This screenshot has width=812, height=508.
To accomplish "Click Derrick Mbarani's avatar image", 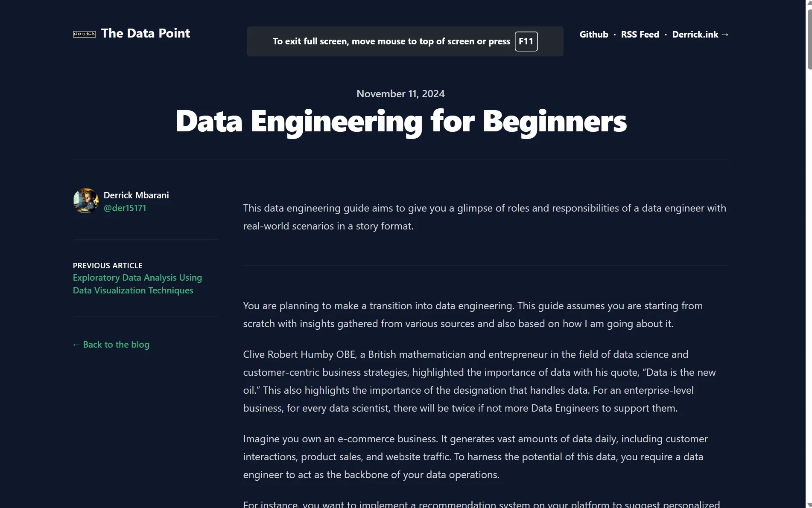I will pos(86,201).
